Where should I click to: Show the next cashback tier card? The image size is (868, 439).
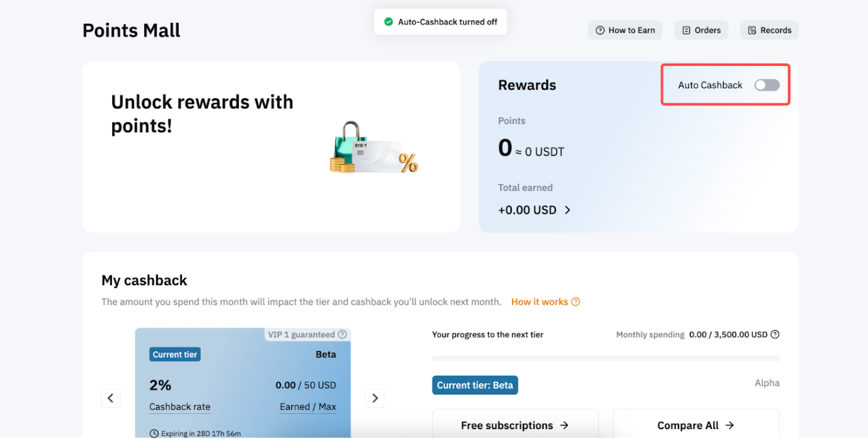coord(375,398)
